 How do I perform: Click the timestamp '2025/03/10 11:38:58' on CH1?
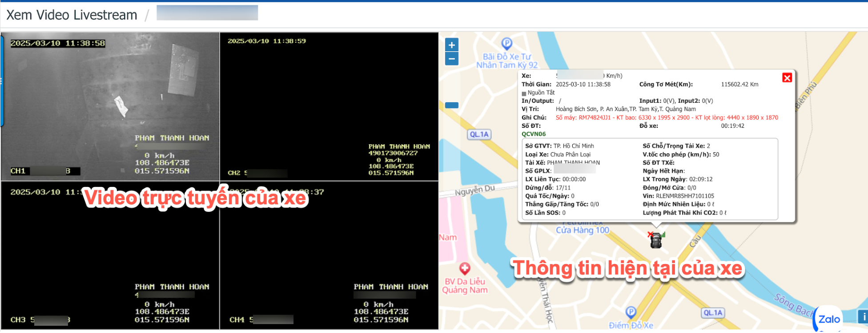point(58,43)
